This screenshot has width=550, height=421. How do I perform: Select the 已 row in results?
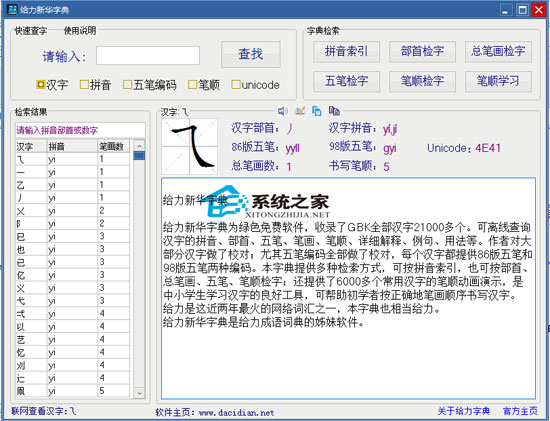click(73, 262)
